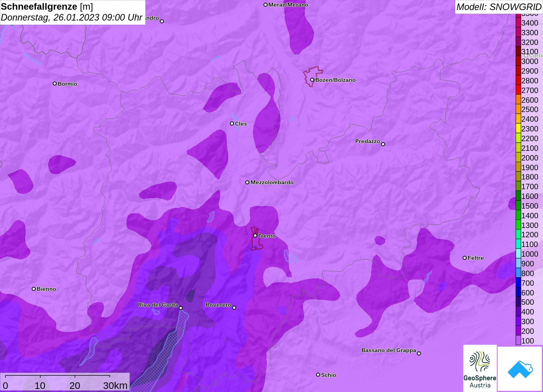Click the Trento label text

coord(267,236)
